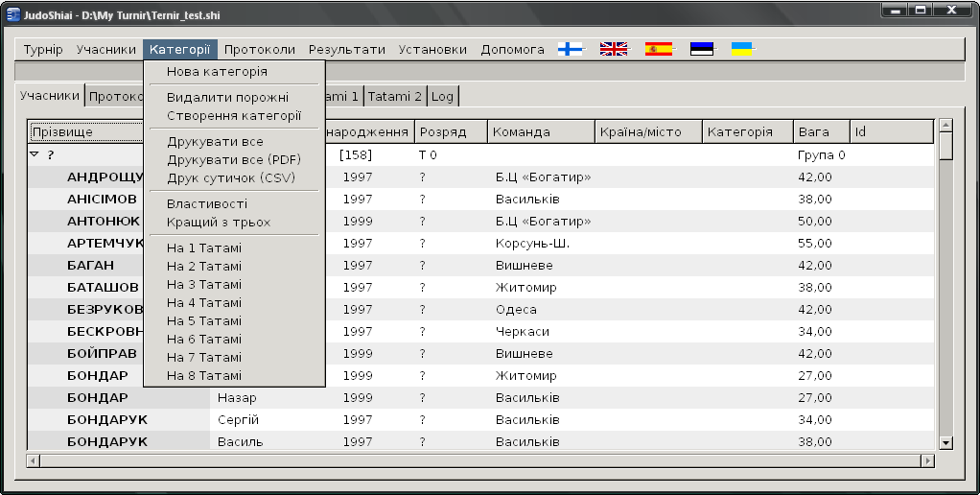Viewport: 980px width, 495px height.
Task: Click the JudoShiai app icon in title bar
Action: pos(13,12)
